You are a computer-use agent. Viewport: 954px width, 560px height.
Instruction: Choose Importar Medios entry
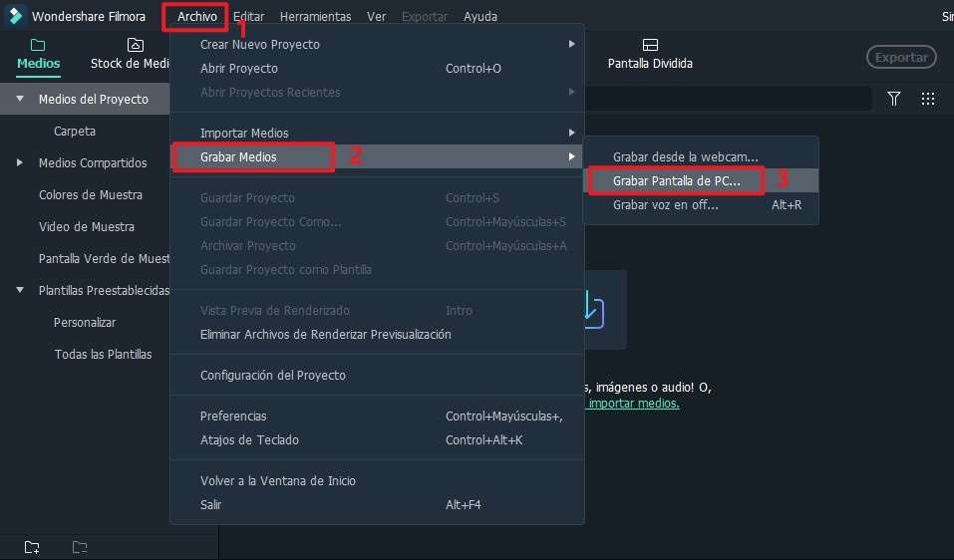coord(377,133)
